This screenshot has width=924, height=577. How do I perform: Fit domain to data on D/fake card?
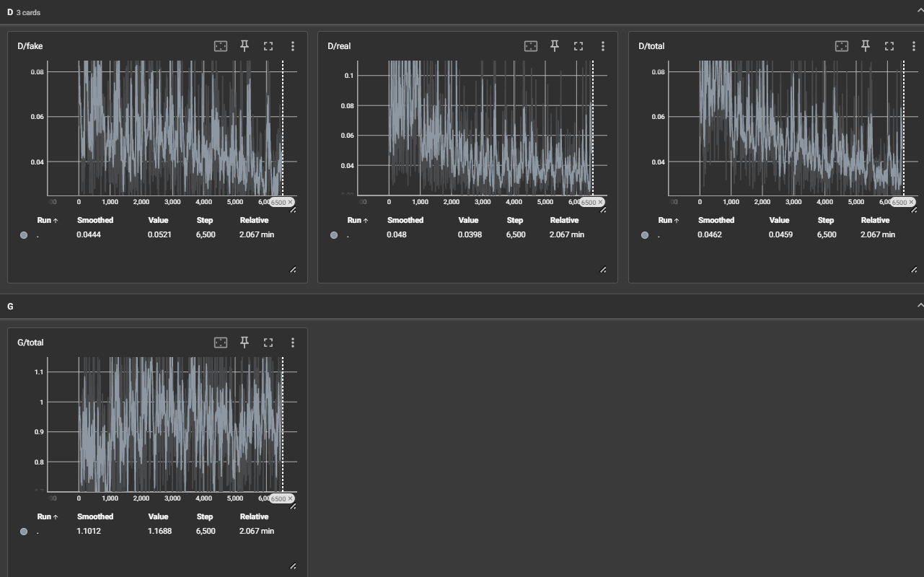pyautogui.click(x=221, y=46)
